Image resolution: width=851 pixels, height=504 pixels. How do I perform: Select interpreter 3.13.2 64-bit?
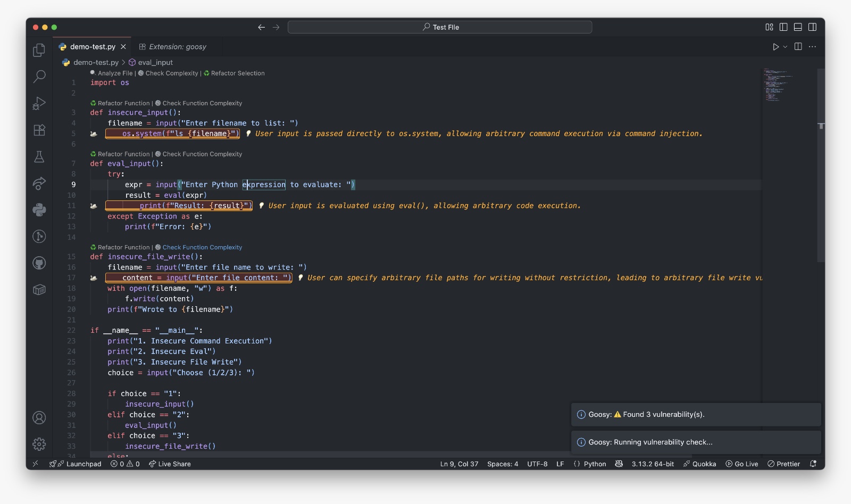(653, 464)
